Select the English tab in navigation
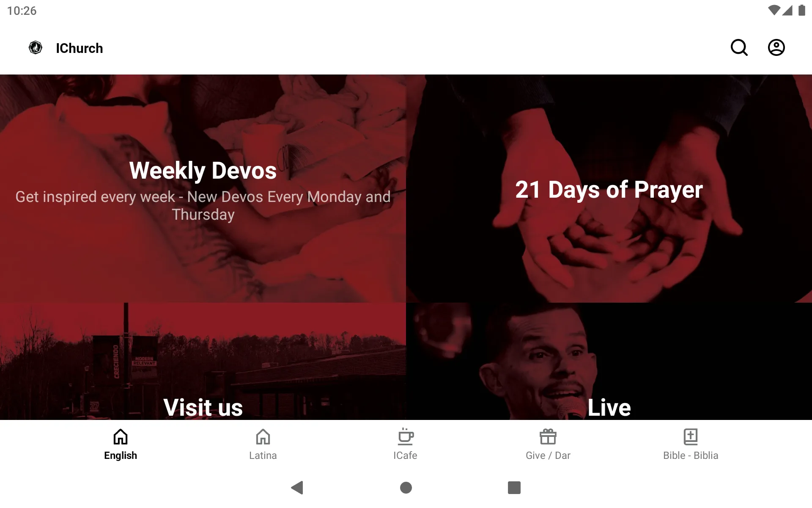Screen dimensions: 812x508 (121, 444)
